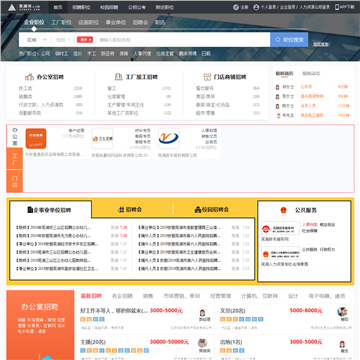Open 附近职位 in the top navigation
The image size is (360, 360).
pyautogui.click(x=164, y=7)
